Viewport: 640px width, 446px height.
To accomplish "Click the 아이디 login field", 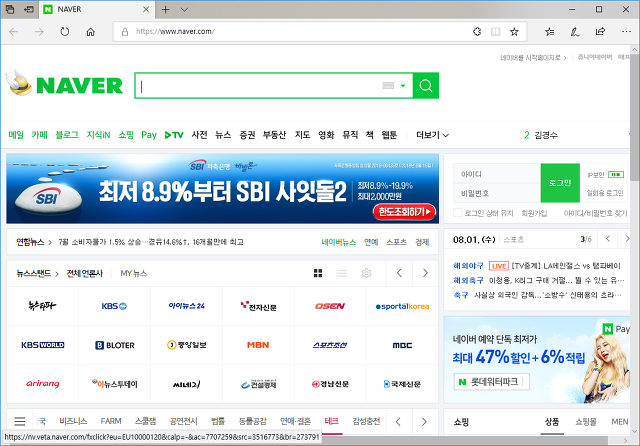I will pos(497,174).
